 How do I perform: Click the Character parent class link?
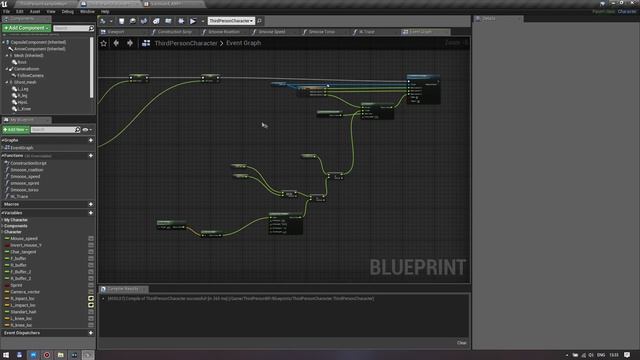(627, 11)
